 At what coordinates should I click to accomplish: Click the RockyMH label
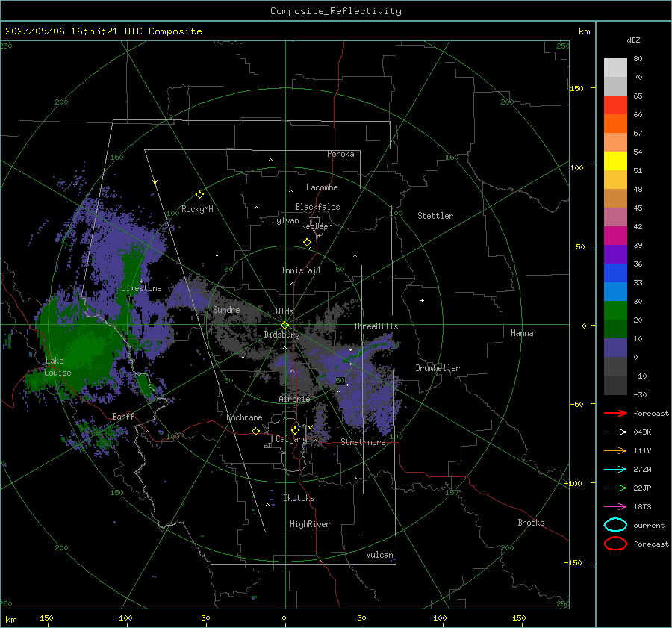click(x=197, y=209)
